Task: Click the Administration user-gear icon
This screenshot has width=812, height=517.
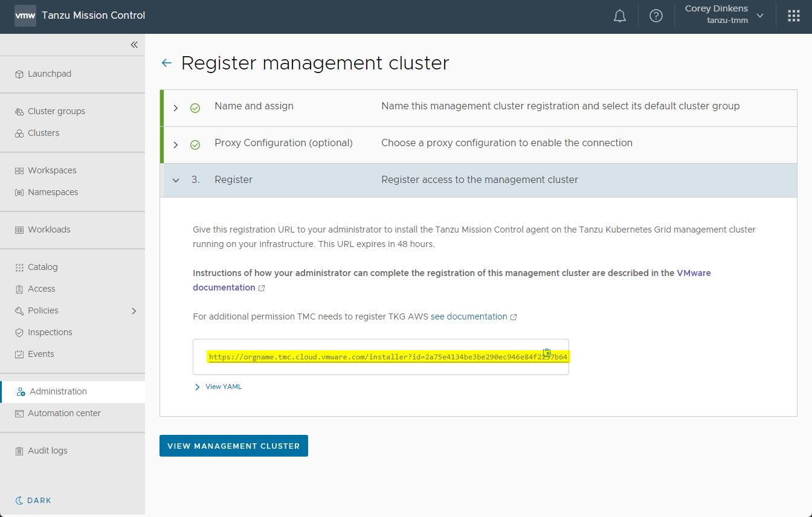Action: click(21, 392)
